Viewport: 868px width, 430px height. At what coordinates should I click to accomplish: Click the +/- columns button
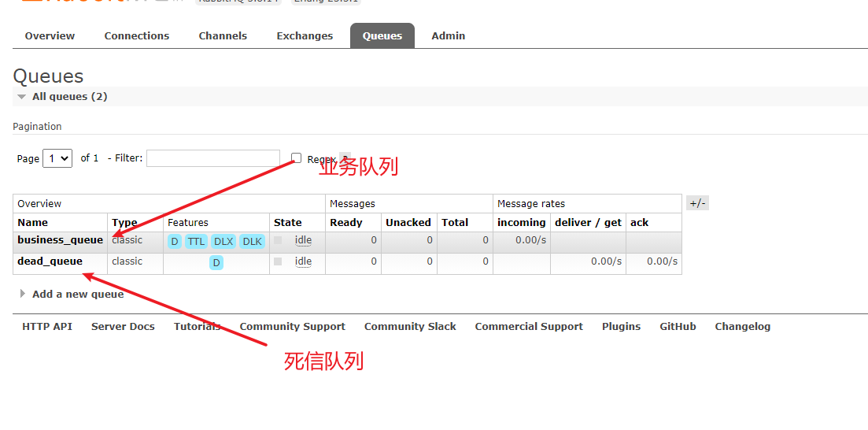697,203
